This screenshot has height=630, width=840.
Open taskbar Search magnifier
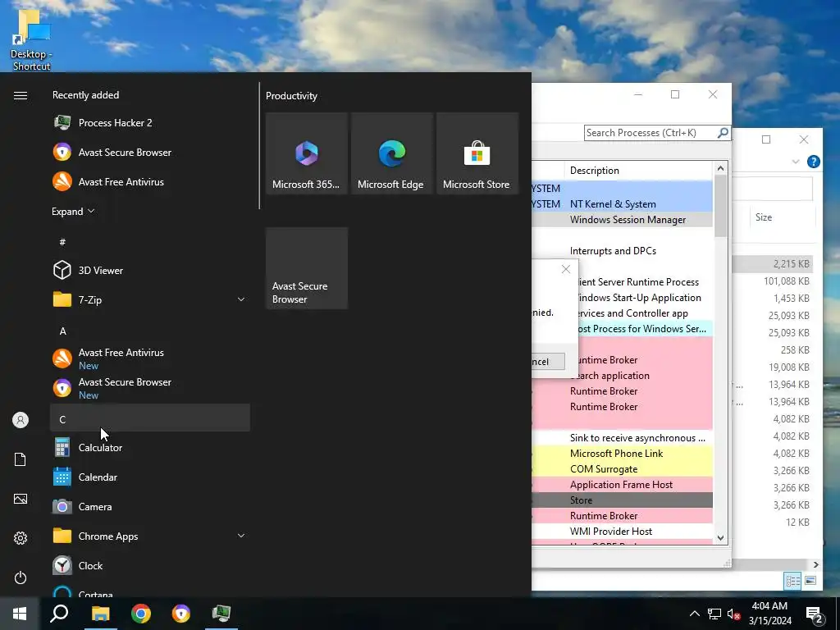coord(59,614)
